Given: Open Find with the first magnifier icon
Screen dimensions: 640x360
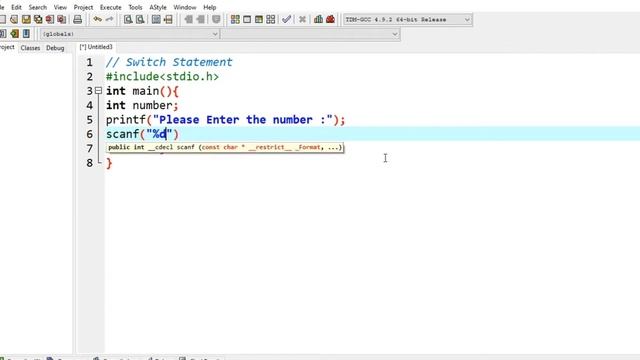Looking at the screenshot, I should coord(128,19).
